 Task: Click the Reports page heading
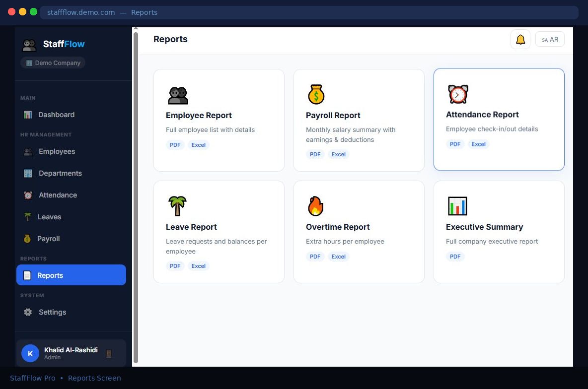(x=170, y=39)
